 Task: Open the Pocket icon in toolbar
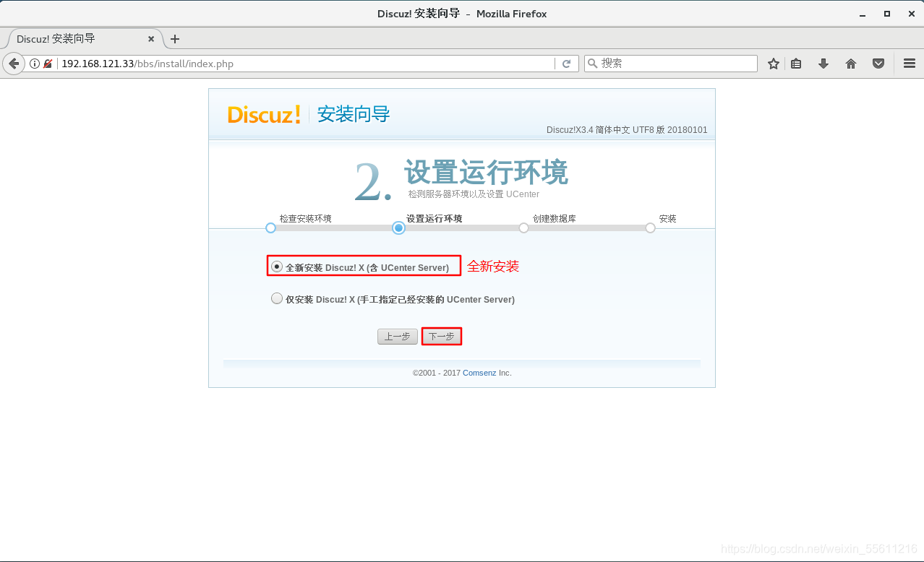tap(878, 64)
